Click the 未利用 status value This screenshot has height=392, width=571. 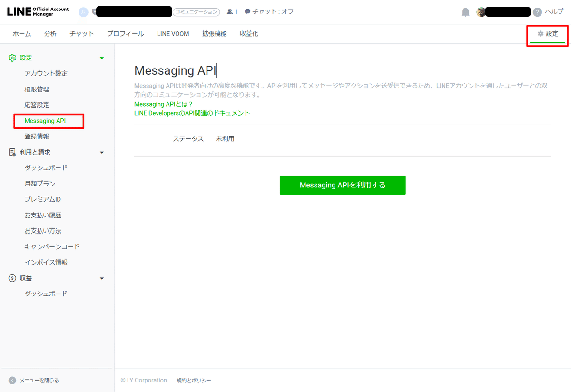(225, 139)
